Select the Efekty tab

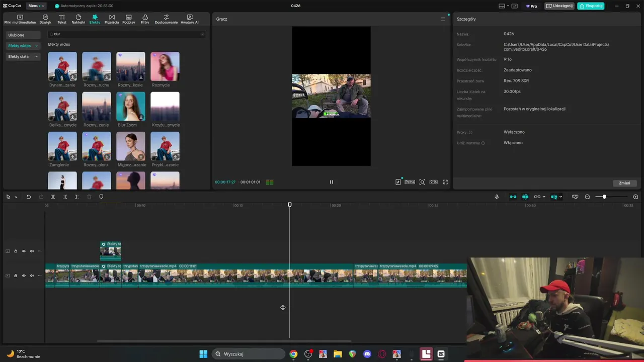pos(95,19)
